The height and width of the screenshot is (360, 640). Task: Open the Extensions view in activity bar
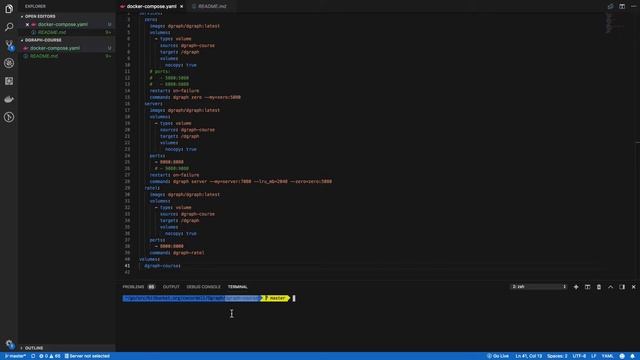click(x=9, y=81)
